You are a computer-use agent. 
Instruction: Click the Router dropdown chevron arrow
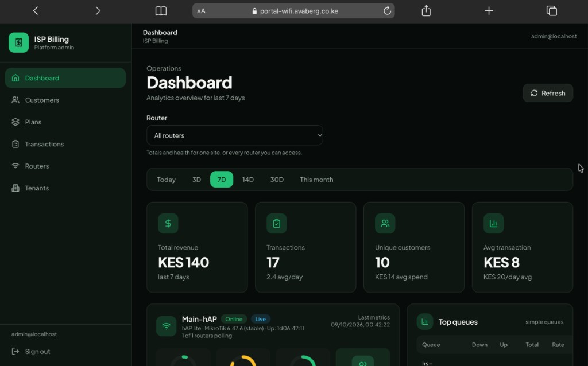coord(319,135)
